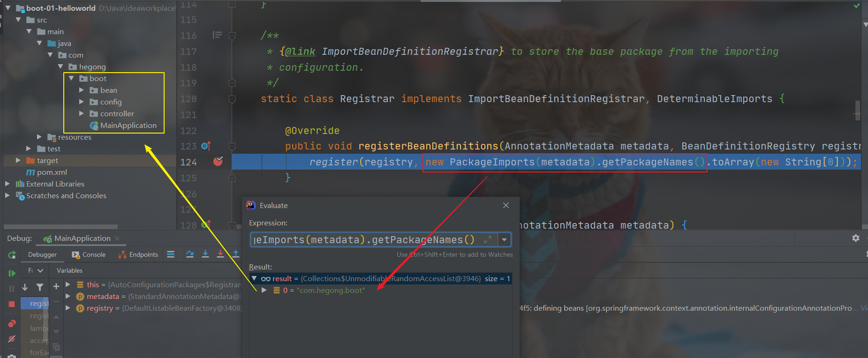
Task: Switch to the Endpoints tab
Action: (138, 254)
